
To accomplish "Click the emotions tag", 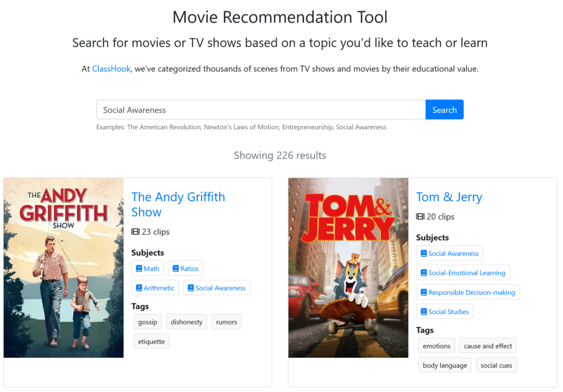I will tap(436, 345).
